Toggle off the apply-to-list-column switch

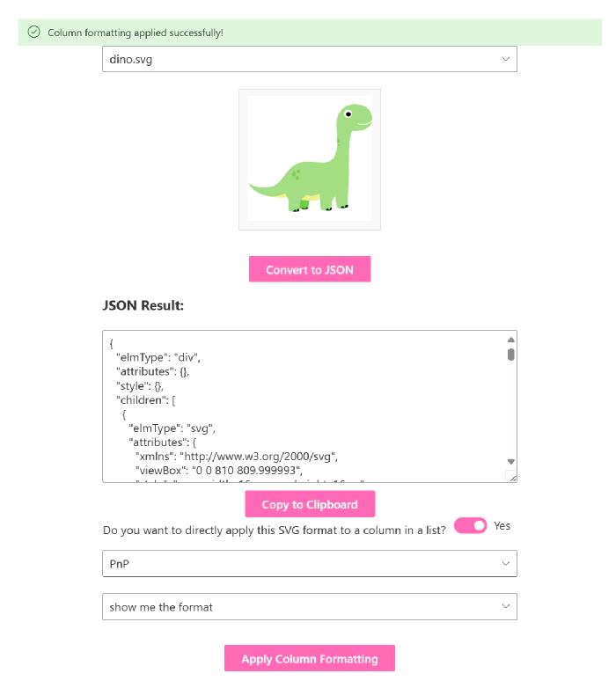[x=470, y=526]
